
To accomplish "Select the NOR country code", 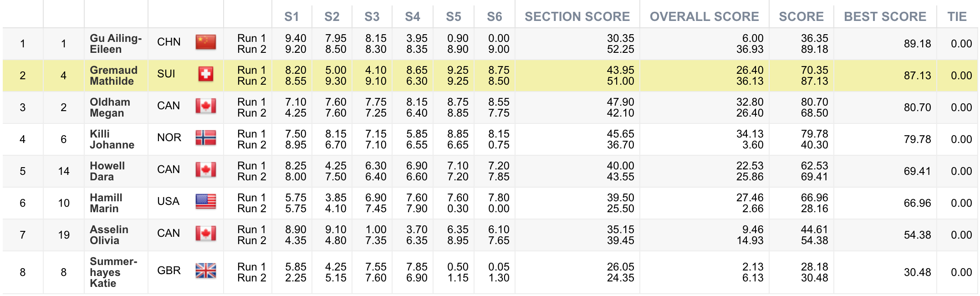I will coord(169,138).
